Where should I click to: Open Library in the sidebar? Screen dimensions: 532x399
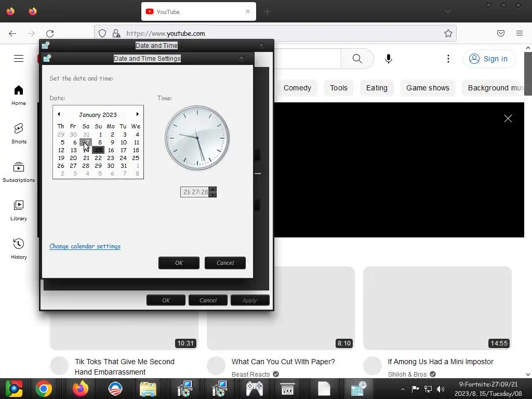(19, 211)
